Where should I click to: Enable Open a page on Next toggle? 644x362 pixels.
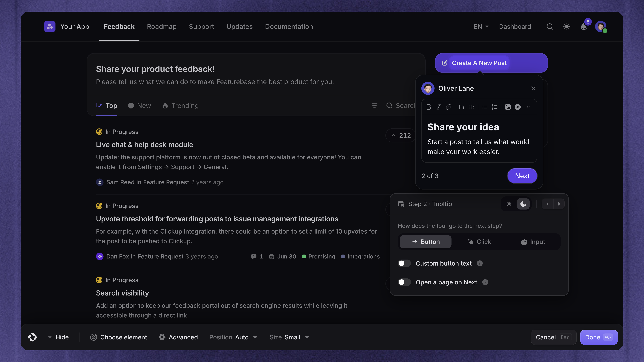click(x=404, y=282)
